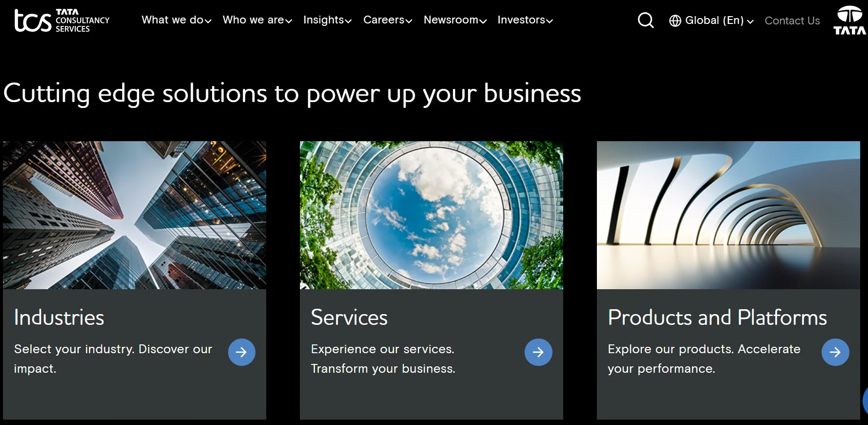
Task: Click the blue arrow on Services card
Action: [538, 352]
